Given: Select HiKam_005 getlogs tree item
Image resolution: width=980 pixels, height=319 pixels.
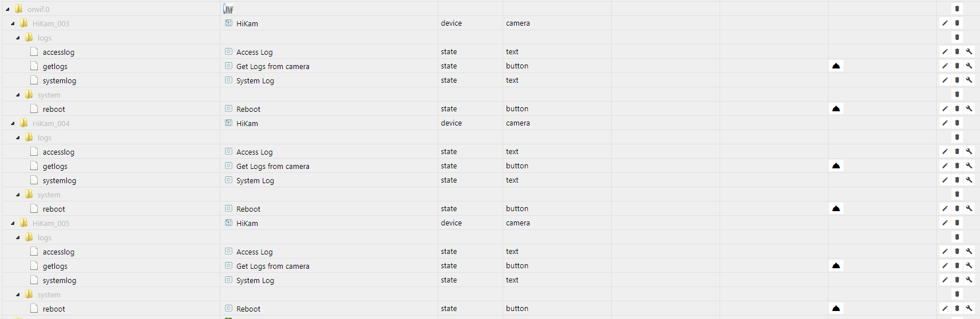Looking at the screenshot, I should tap(55, 266).
